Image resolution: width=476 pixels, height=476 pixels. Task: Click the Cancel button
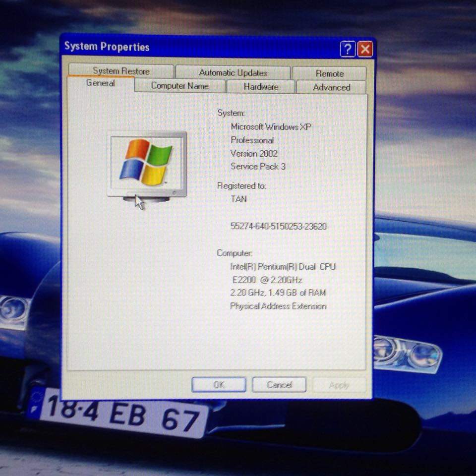pyautogui.click(x=279, y=385)
